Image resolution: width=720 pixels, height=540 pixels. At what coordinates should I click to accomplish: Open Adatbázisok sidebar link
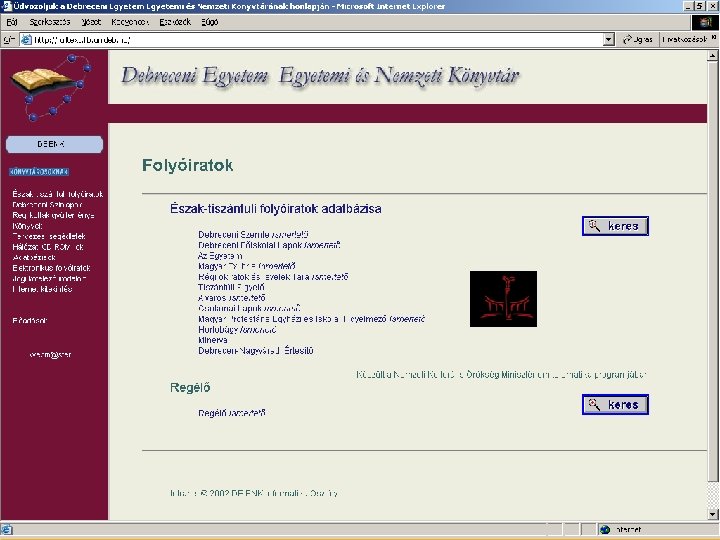(x=34, y=258)
